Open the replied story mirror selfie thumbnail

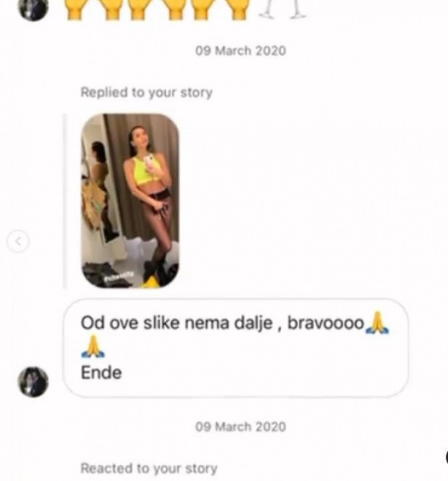point(130,201)
